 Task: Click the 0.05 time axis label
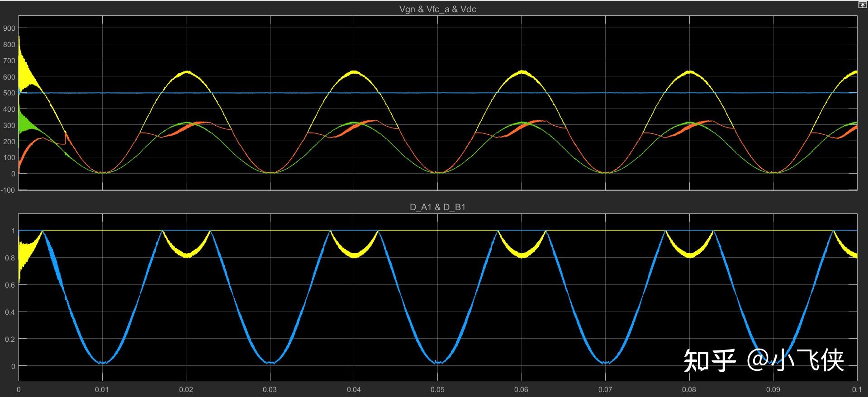[x=438, y=389]
